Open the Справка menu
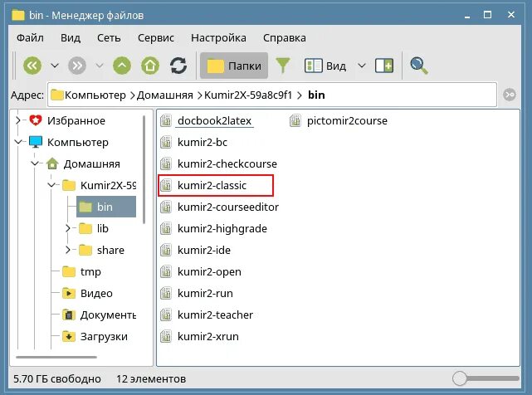Image resolution: width=532 pixels, height=395 pixels. 285,37
